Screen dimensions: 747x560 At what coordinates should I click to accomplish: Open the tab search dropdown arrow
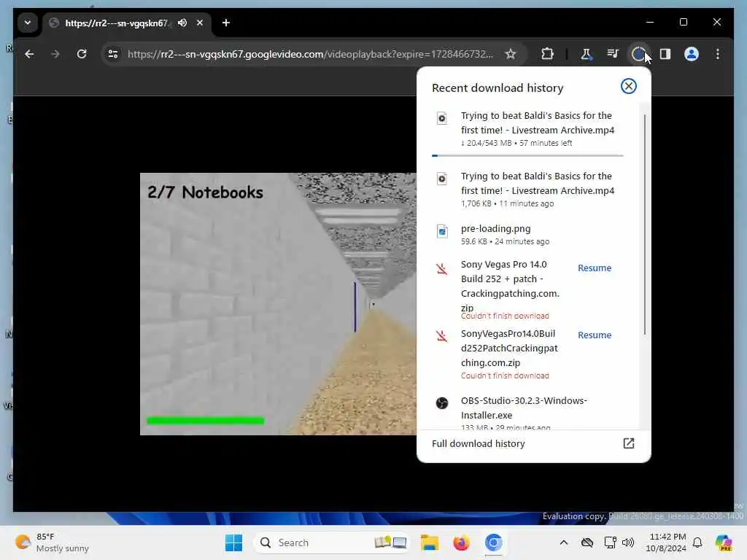(x=28, y=23)
